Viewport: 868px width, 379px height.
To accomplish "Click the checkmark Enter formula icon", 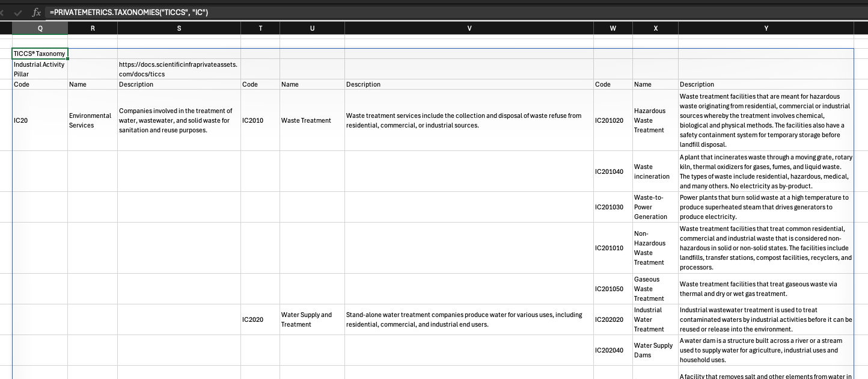I will coord(17,12).
